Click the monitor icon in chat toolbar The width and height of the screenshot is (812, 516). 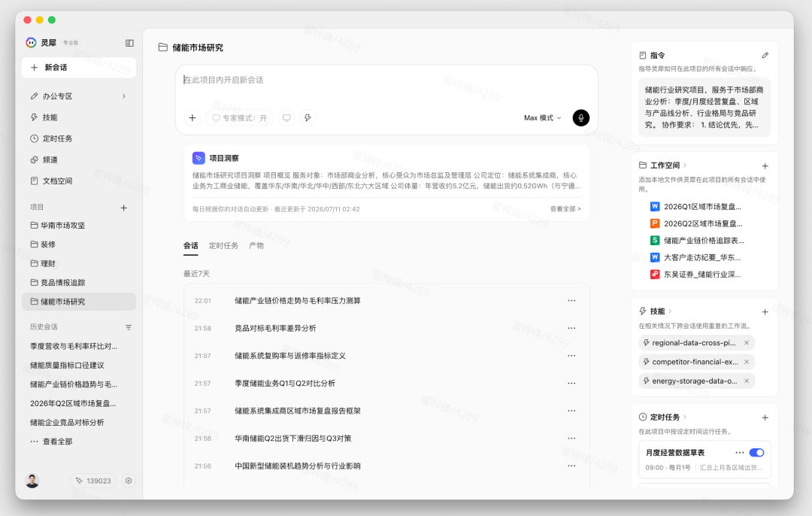point(286,118)
